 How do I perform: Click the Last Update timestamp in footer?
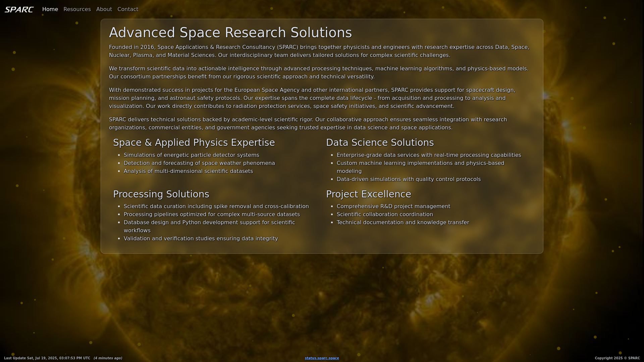point(47,358)
